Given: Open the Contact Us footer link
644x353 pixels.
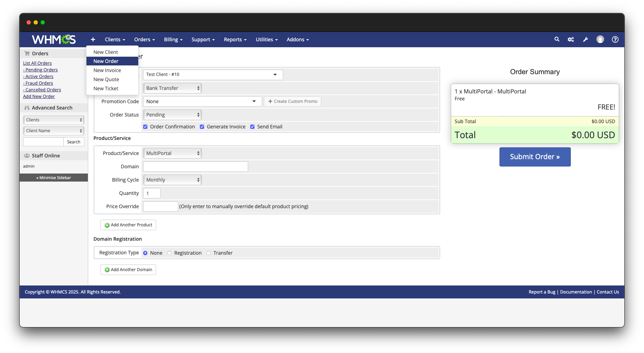Looking at the screenshot, I should tap(608, 292).
